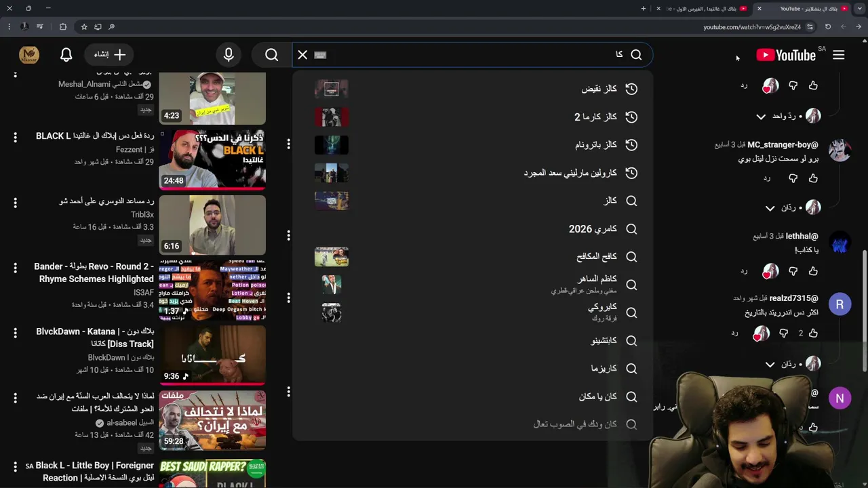This screenshot has height=488, width=868.
Task: Open the BlvckDawn Katana Diss Track title
Action: point(95,338)
